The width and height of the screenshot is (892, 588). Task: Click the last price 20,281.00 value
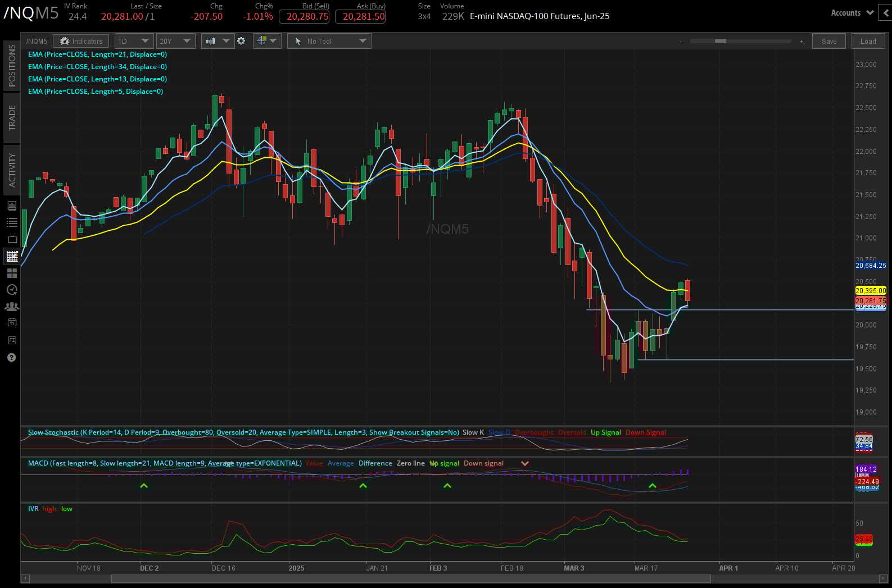pos(122,16)
